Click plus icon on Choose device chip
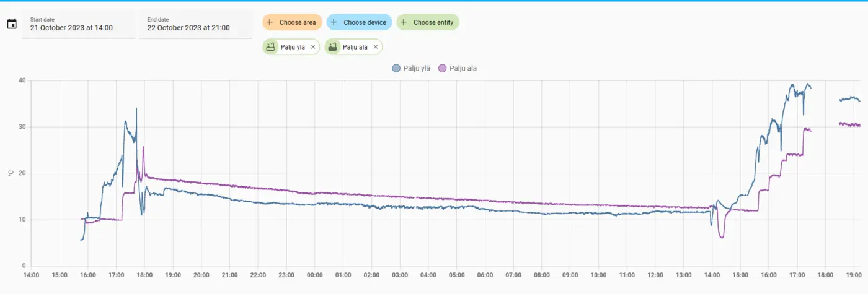 pos(334,22)
